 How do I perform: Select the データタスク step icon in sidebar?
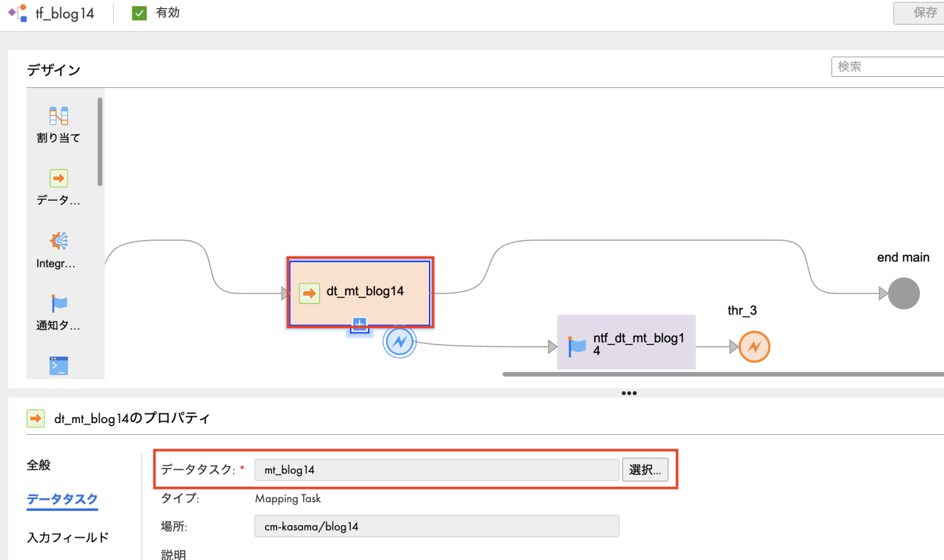pyautogui.click(x=58, y=178)
